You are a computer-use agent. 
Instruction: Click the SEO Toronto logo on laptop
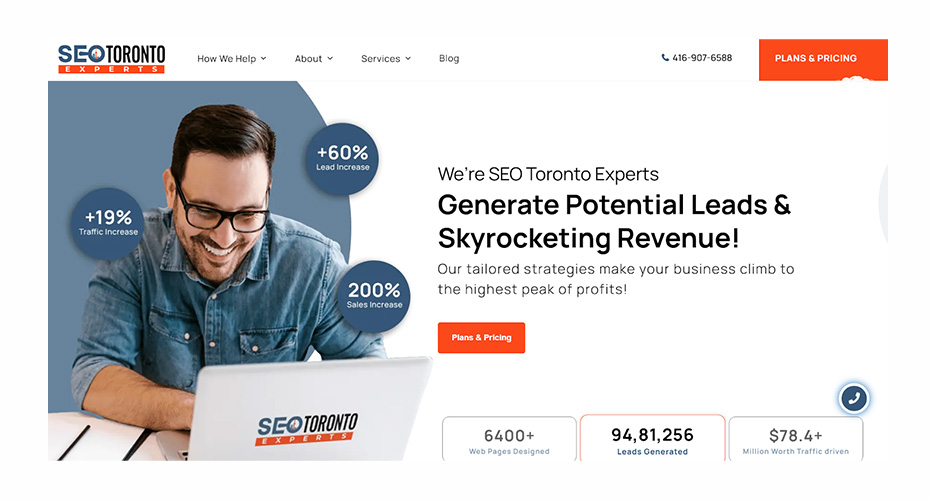pos(307,429)
